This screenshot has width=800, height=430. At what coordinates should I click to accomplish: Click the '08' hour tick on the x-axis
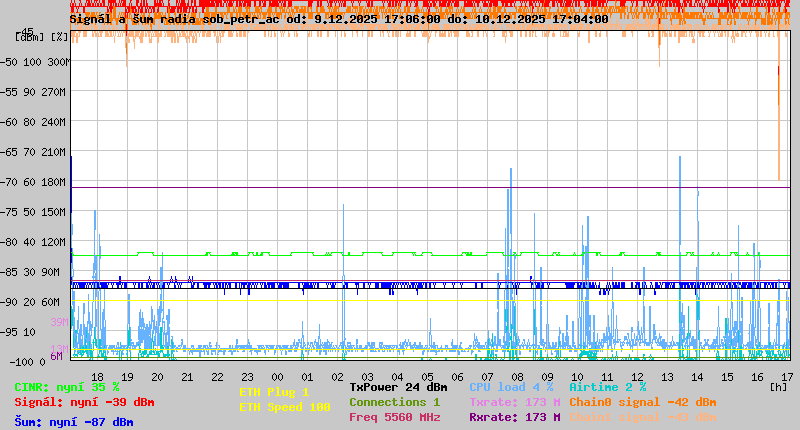(517, 377)
